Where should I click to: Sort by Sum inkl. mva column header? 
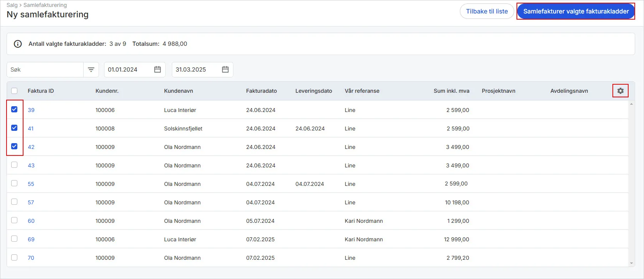click(x=451, y=91)
